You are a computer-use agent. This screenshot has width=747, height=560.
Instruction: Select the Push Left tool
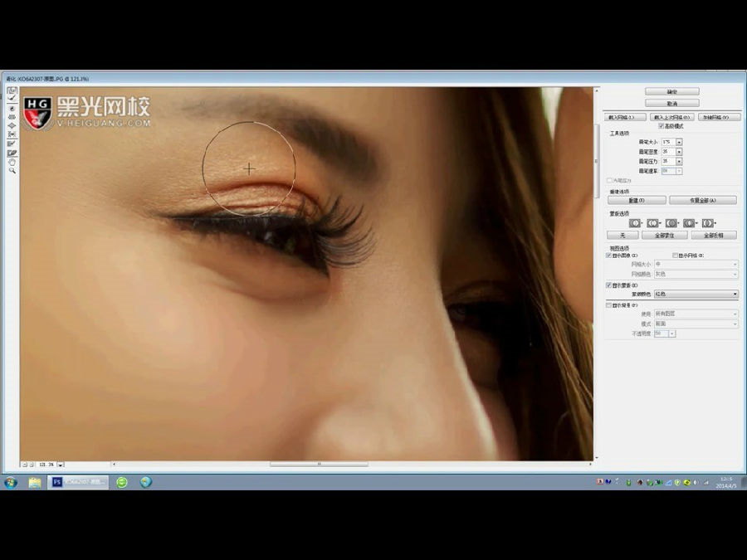pos(12,134)
